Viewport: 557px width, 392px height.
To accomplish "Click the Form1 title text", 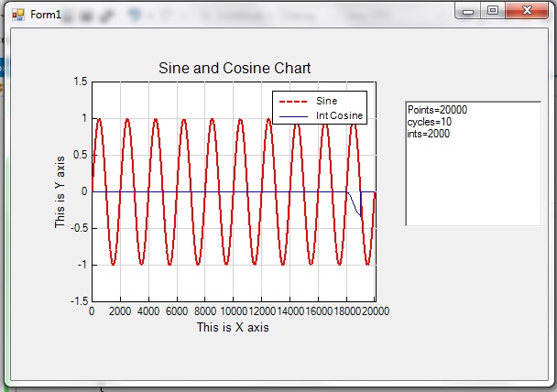I will click(x=46, y=15).
